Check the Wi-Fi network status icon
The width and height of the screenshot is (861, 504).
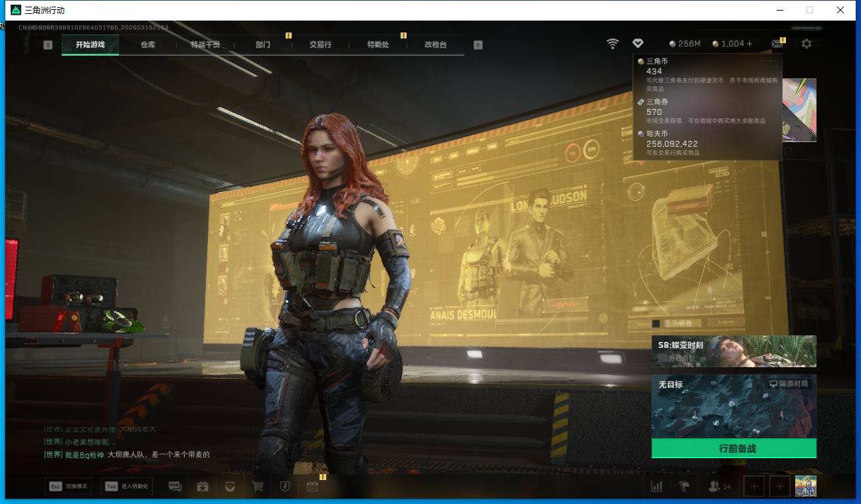click(x=613, y=44)
